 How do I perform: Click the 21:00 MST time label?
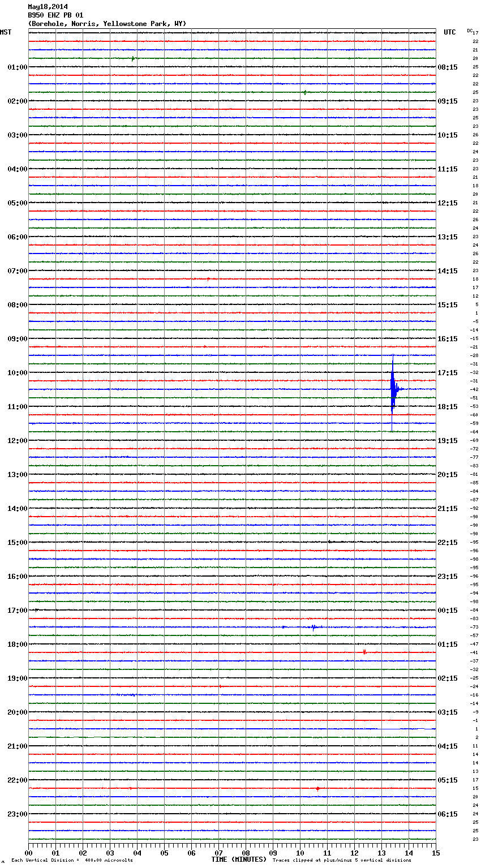(x=17, y=746)
